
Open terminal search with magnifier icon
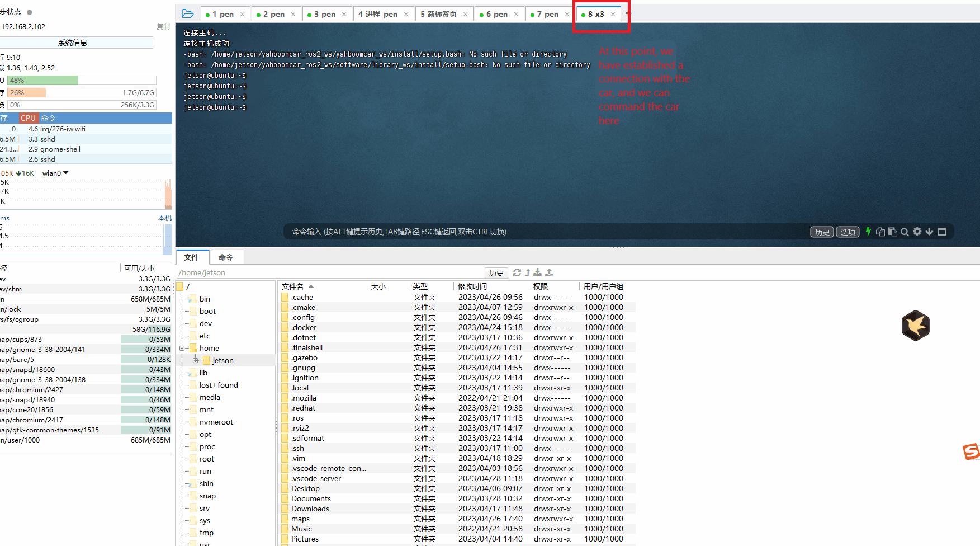[x=905, y=232]
